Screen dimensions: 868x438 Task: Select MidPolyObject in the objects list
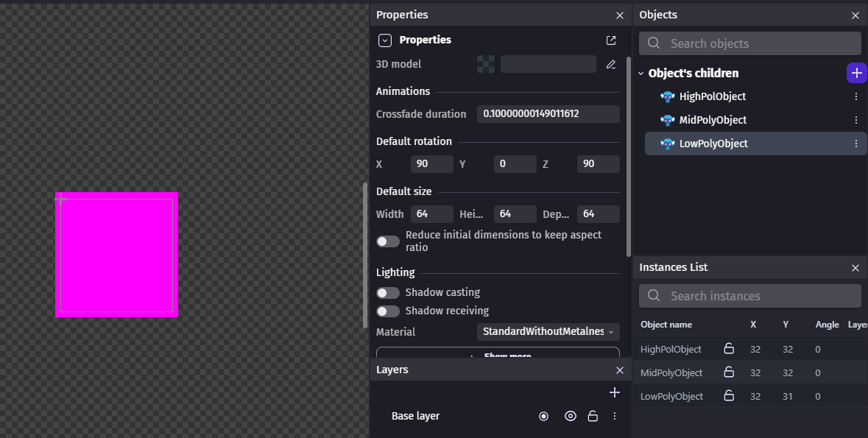[x=712, y=120]
